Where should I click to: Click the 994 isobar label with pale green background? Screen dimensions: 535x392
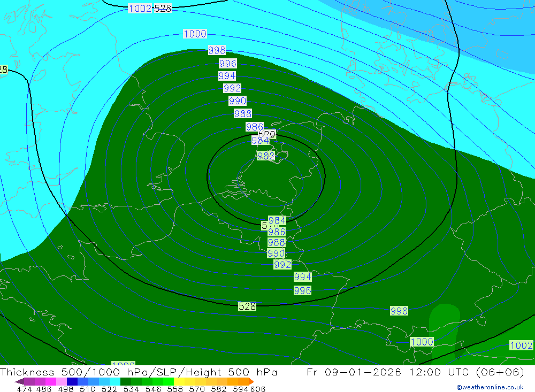click(303, 276)
